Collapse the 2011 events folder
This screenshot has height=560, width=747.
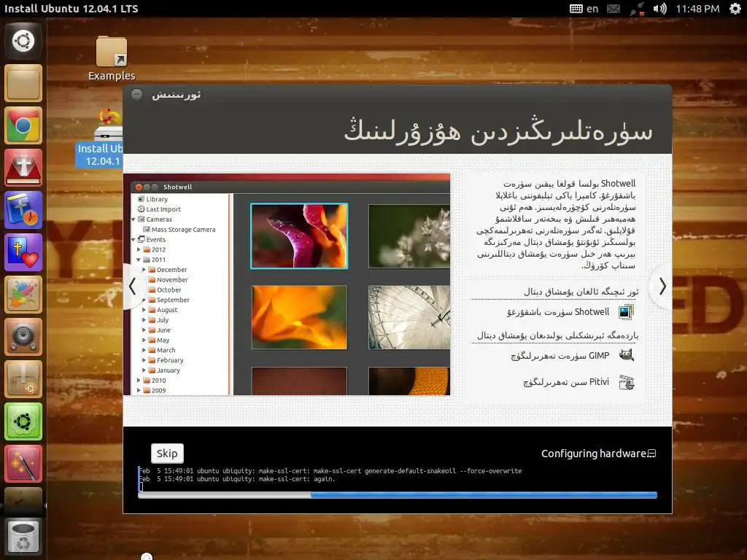click(x=139, y=260)
